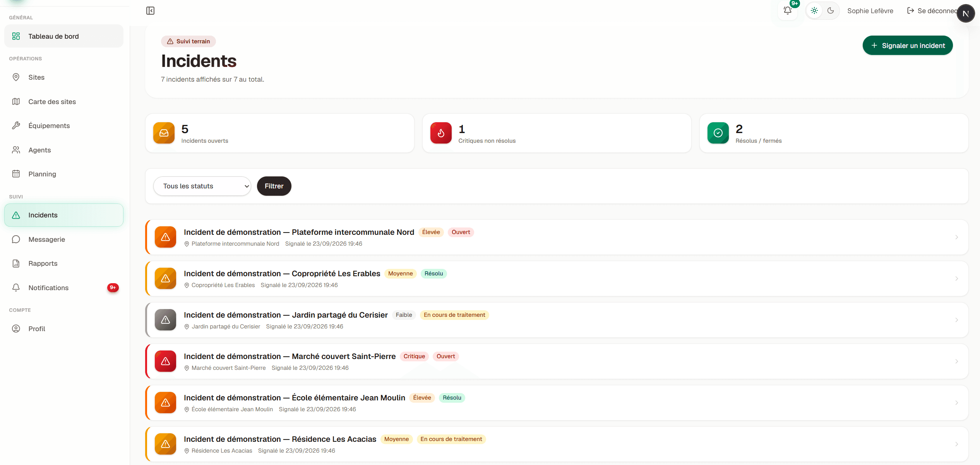
Task: Click the Critique badge on Marché couvert
Action: click(414, 356)
